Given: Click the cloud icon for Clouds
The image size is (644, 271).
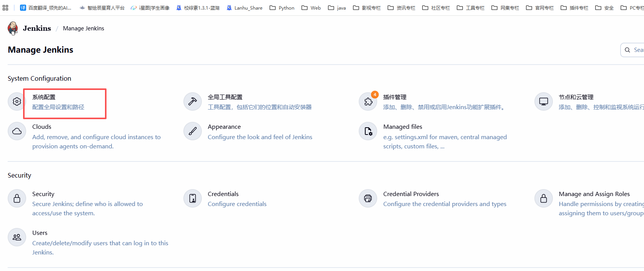Looking at the screenshot, I should tap(17, 131).
